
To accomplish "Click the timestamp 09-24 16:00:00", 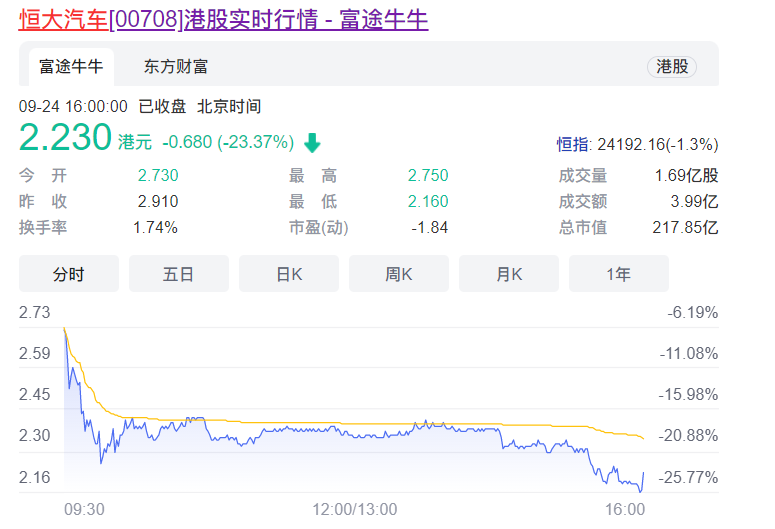I will coord(73,107).
